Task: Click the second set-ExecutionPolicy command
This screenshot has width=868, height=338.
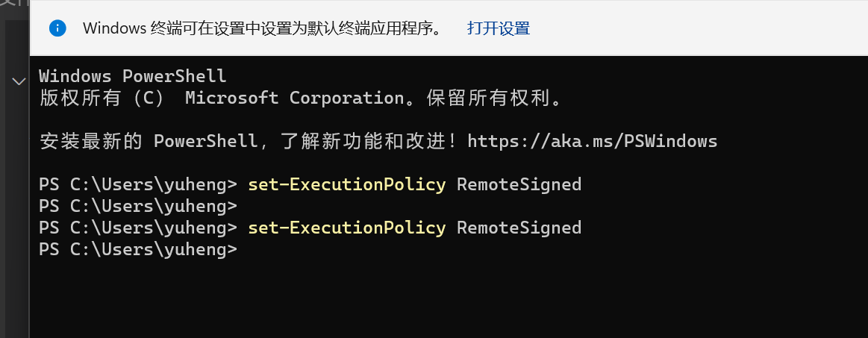Action: [x=347, y=228]
